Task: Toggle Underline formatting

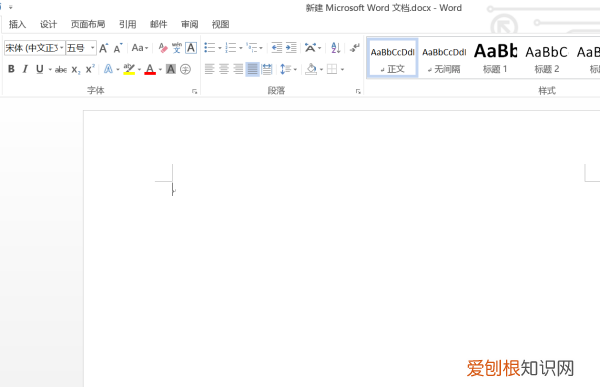Action: click(x=39, y=69)
